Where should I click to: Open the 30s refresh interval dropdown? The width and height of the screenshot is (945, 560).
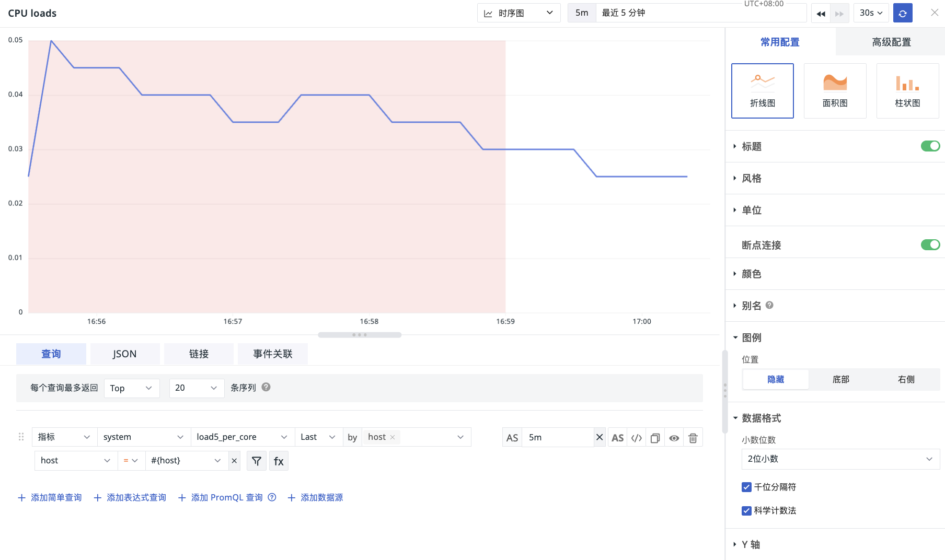pyautogui.click(x=871, y=13)
